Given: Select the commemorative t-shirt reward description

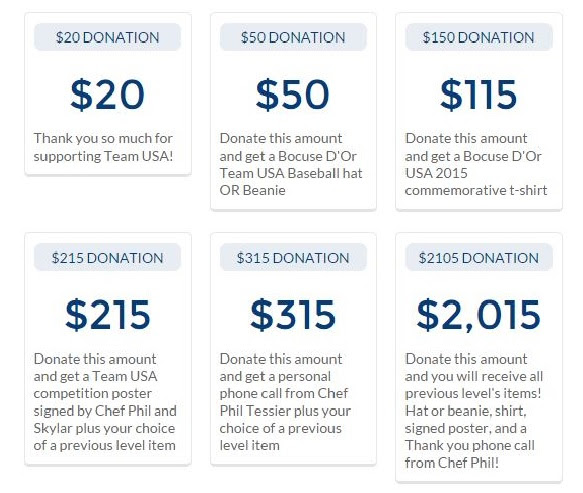Looking at the screenshot, I should tap(476, 164).
